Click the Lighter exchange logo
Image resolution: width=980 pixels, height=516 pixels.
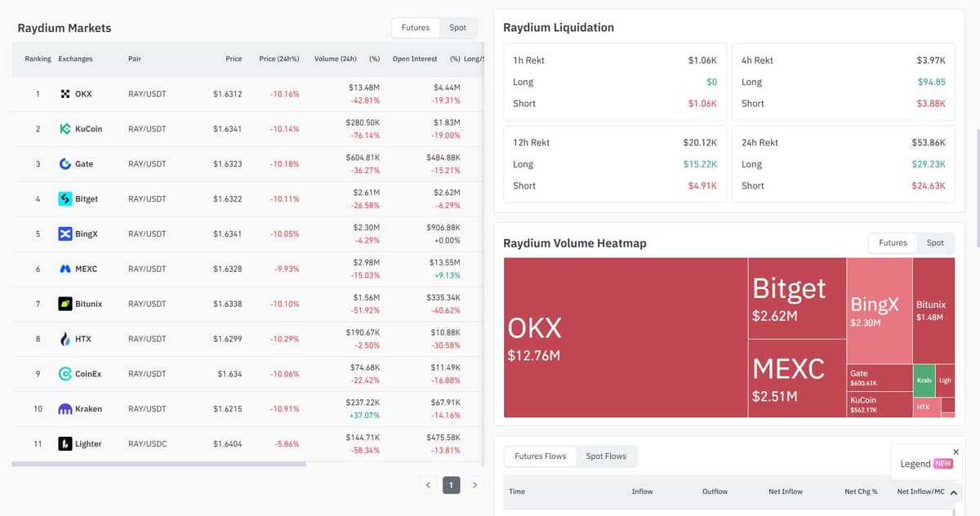(x=65, y=444)
